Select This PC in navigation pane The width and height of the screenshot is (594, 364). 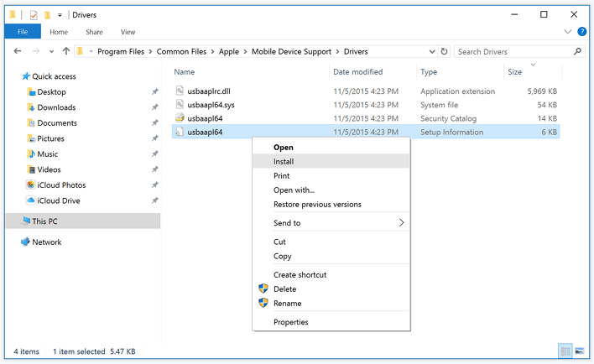tap(45, 221)
